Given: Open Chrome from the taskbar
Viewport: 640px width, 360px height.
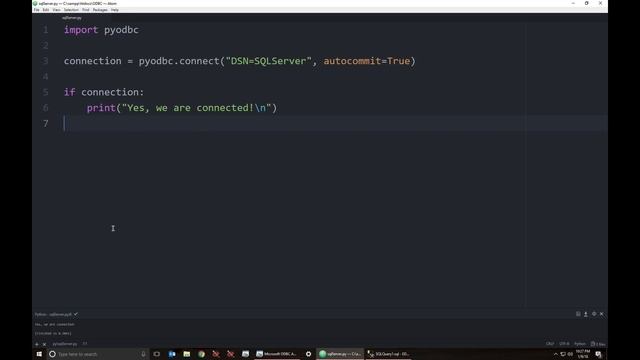Looking at the screenshot, I should [201, 354].
